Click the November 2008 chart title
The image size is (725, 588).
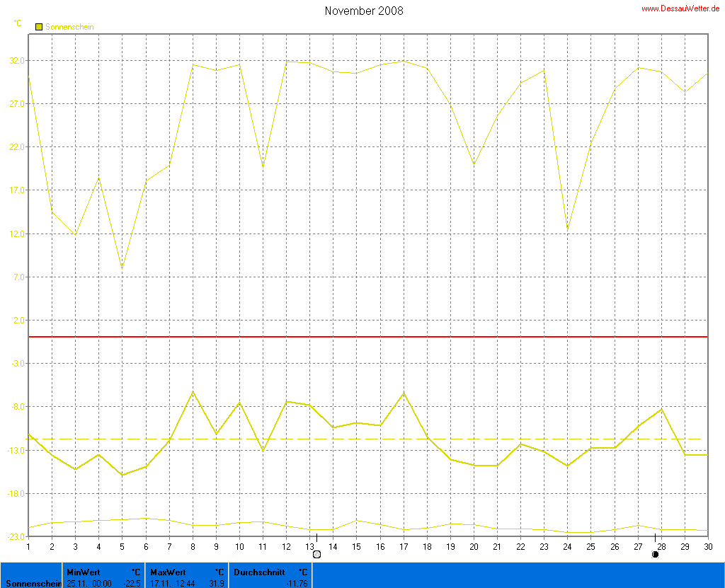click(364, 11)
